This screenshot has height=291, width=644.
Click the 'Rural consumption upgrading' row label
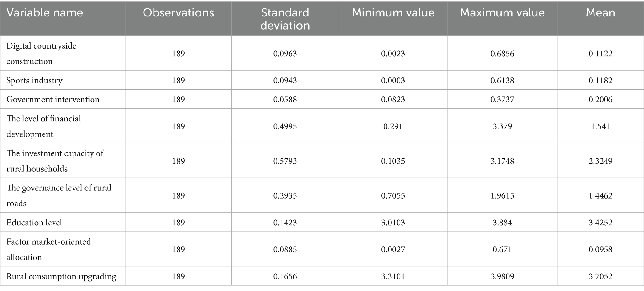61,276
